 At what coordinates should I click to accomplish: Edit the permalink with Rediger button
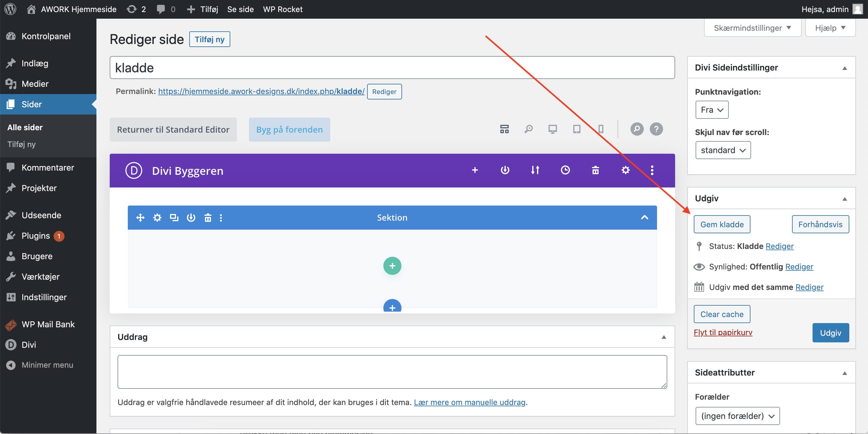384,92
